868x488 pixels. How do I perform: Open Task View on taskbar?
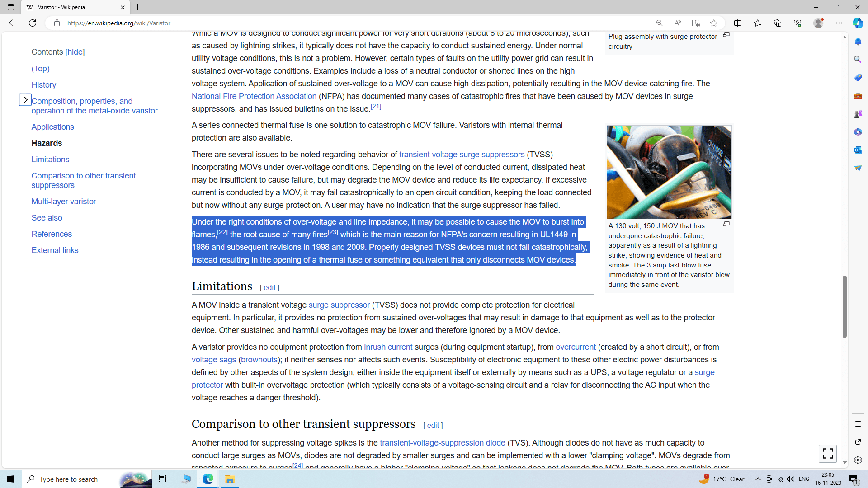[163, 479]
